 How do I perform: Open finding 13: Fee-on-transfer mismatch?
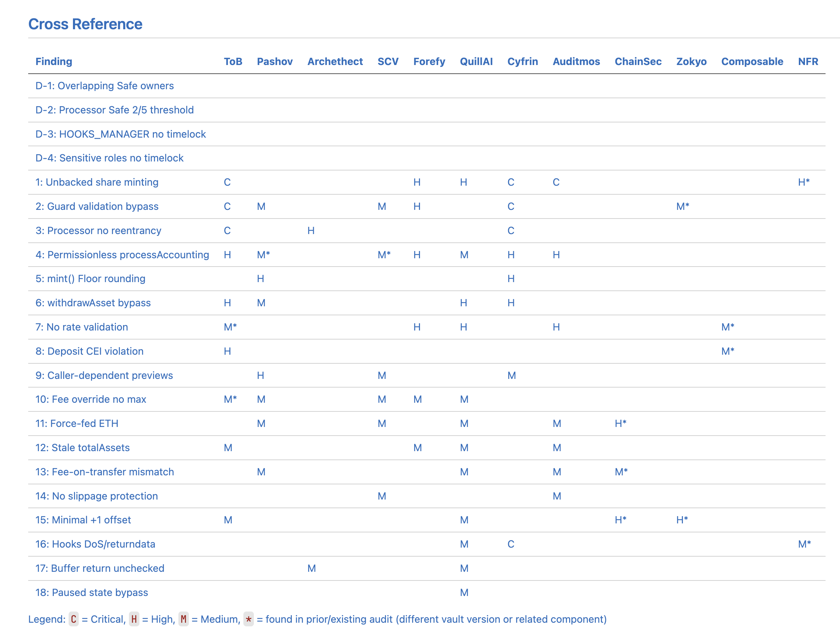pyautogui.click(x=104, y=472)
